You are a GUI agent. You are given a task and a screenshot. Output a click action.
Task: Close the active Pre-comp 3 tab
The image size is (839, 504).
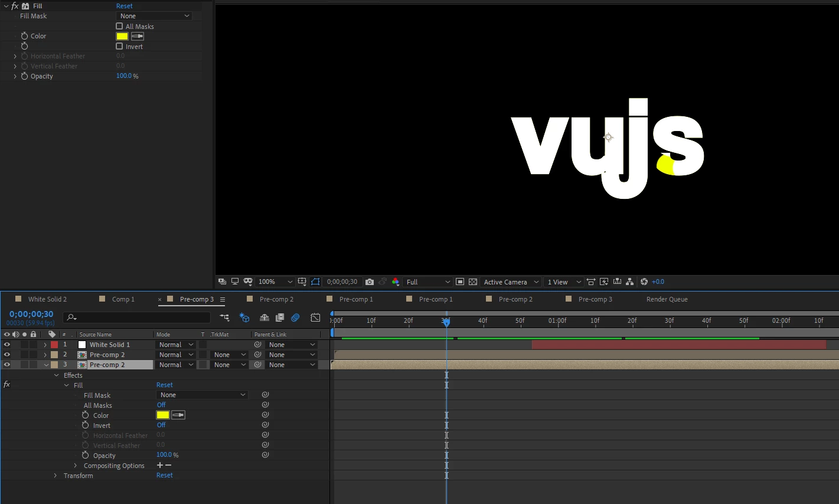point(159,300)
